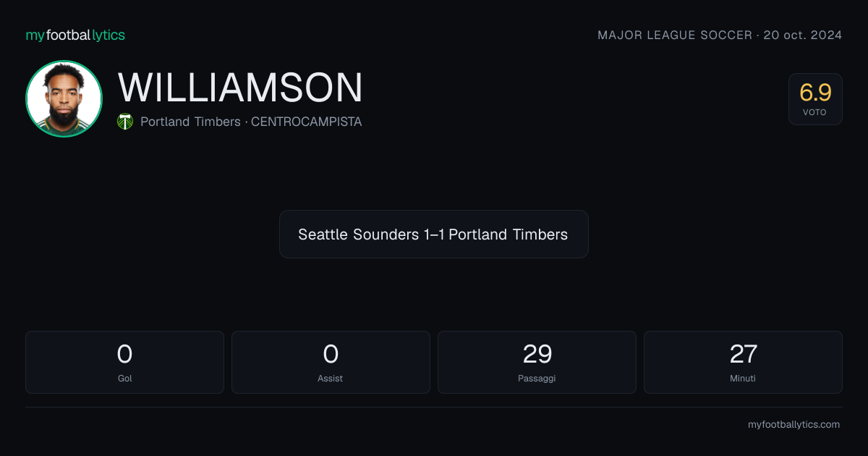This screenshot has width=868, height=456.
Task: Click the WILLIAMSON player name heading
Action: click(x=240, y=88)
